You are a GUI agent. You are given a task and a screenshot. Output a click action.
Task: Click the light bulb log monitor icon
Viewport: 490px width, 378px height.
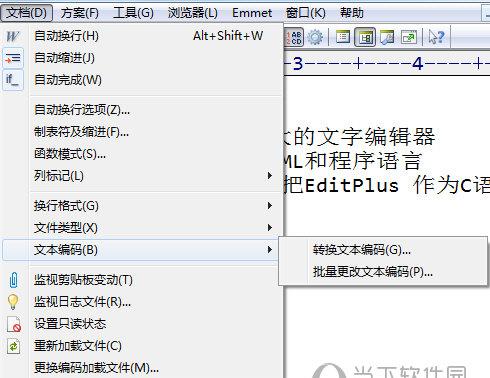pos(13,302)
